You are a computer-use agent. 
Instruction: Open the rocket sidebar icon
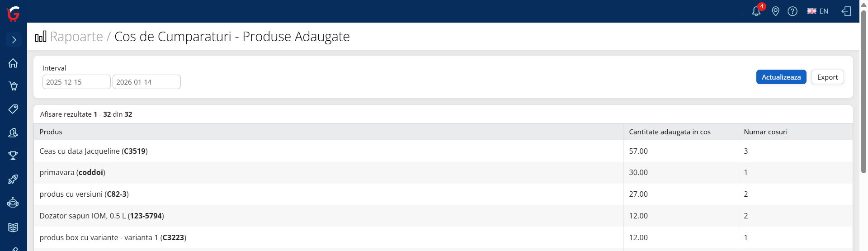[13, 179]
